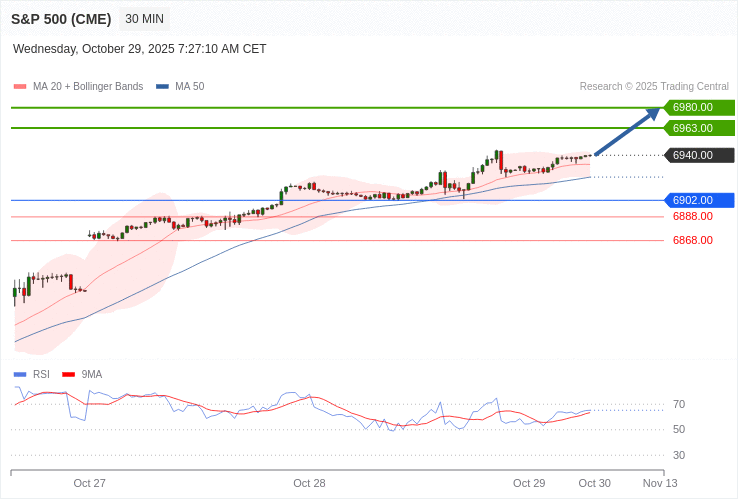Click the green 6963.00 resistance price tag
Viewport: 738px width, 500px height.
[x=699, y=128]
